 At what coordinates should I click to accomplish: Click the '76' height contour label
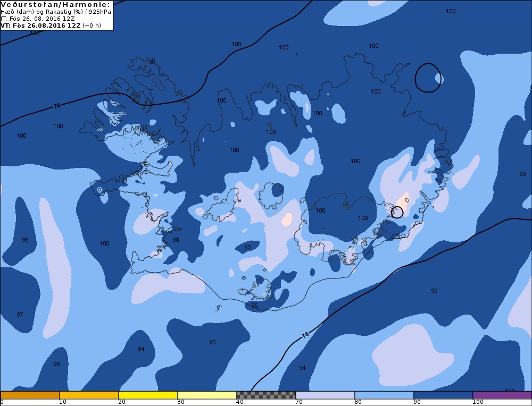(x=57, y=106)
